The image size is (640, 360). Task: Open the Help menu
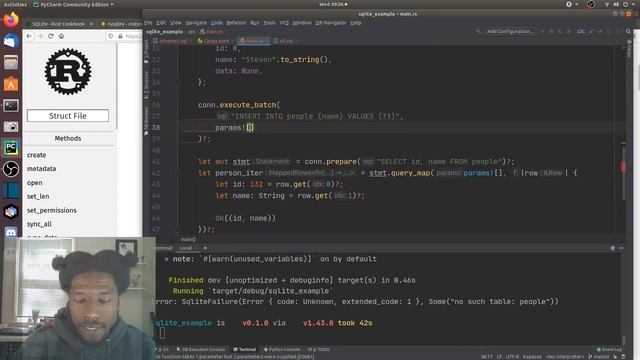pyautogui.click(x=356, y=23)
